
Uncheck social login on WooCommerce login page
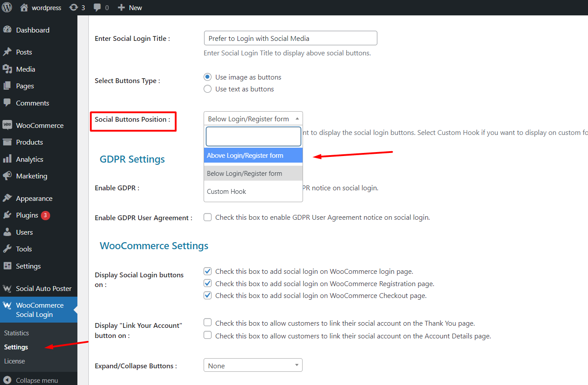pos(208,271)
